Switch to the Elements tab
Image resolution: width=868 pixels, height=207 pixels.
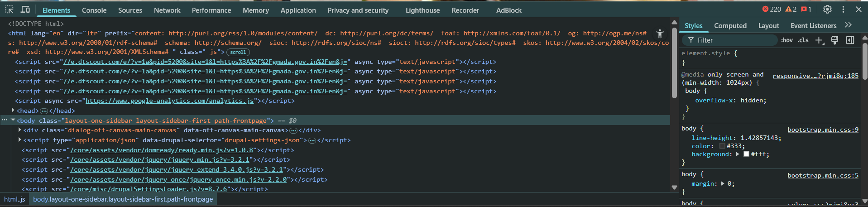coord(56,10)
